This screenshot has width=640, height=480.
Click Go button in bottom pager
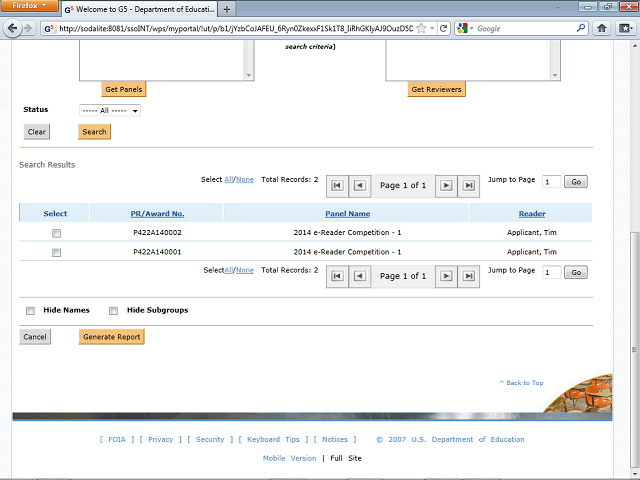point(576,272)
